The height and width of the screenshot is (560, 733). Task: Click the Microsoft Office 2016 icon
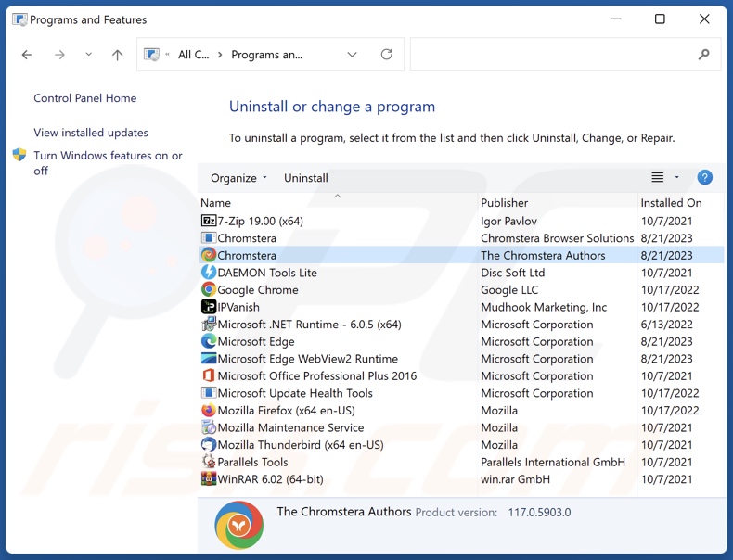pos(209,376)
